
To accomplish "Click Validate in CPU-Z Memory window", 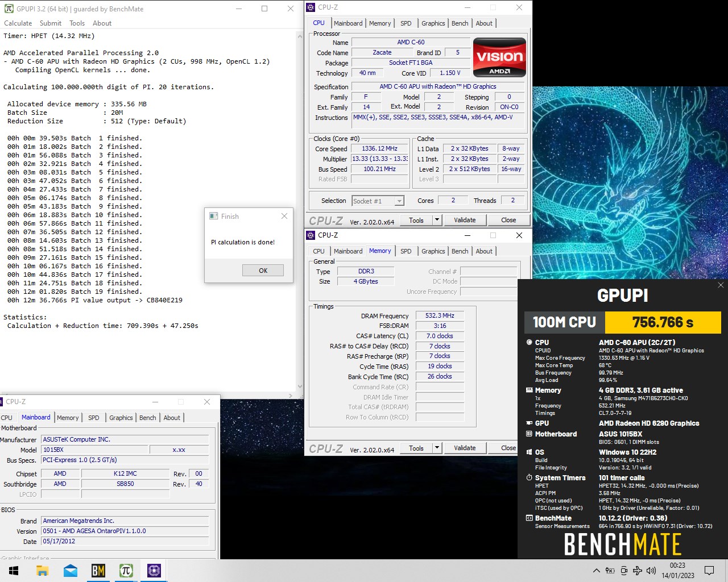I will click(x=465, y=448).
